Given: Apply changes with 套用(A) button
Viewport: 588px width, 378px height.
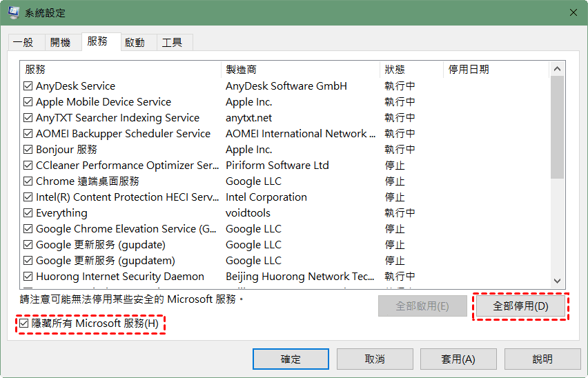Looking at the screenshot, I should [x=458, y=359].
